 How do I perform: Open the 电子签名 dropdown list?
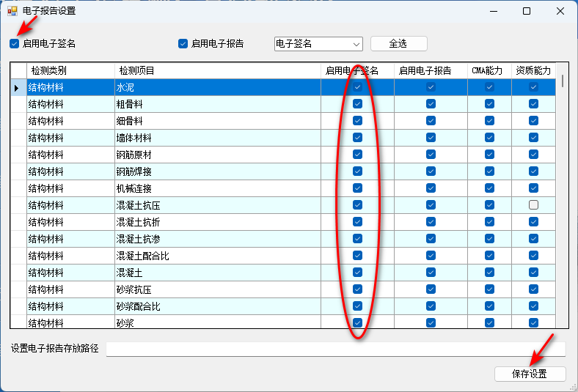point(356,44)
